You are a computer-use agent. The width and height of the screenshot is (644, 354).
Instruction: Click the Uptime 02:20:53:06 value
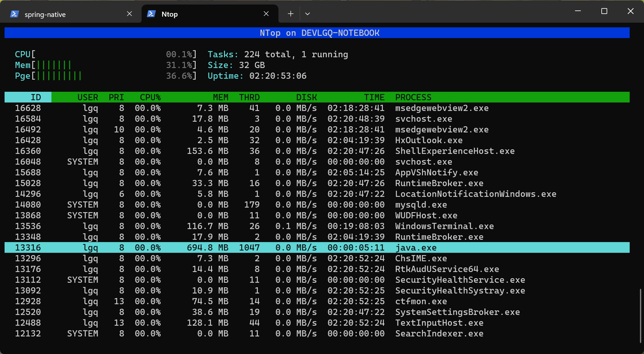pyautogui.click(x=278, y=76)
